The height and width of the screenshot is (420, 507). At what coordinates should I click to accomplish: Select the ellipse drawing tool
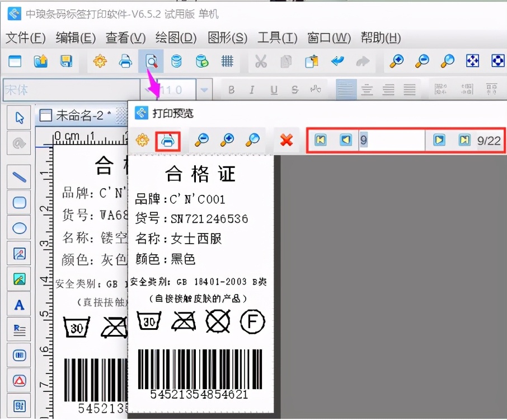pos(18,227)
